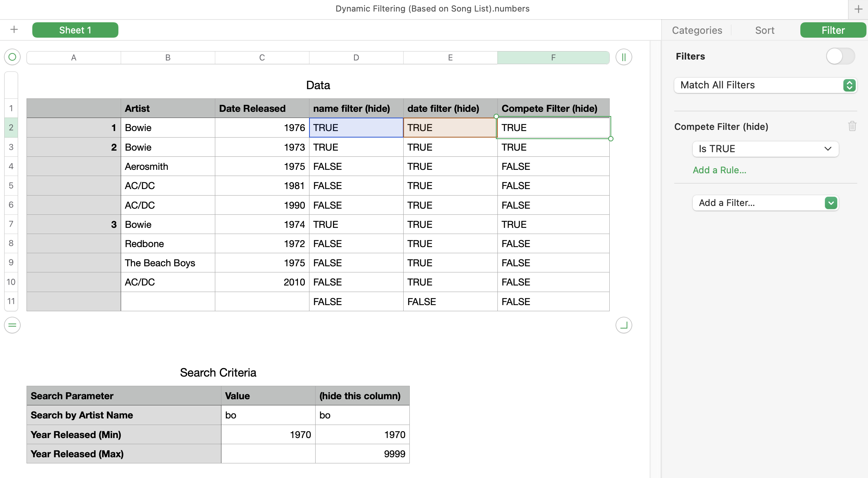This screenshot has height=478, width=868.
Task: Click the empty Year Released (Max) value cell
Action: point(268,454)
